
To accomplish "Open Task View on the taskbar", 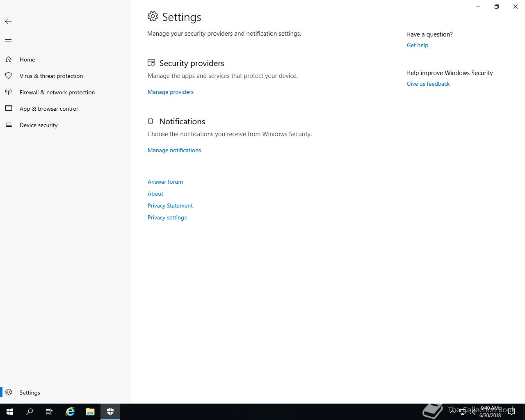I will pyautogui.click(x=49, y=412).
